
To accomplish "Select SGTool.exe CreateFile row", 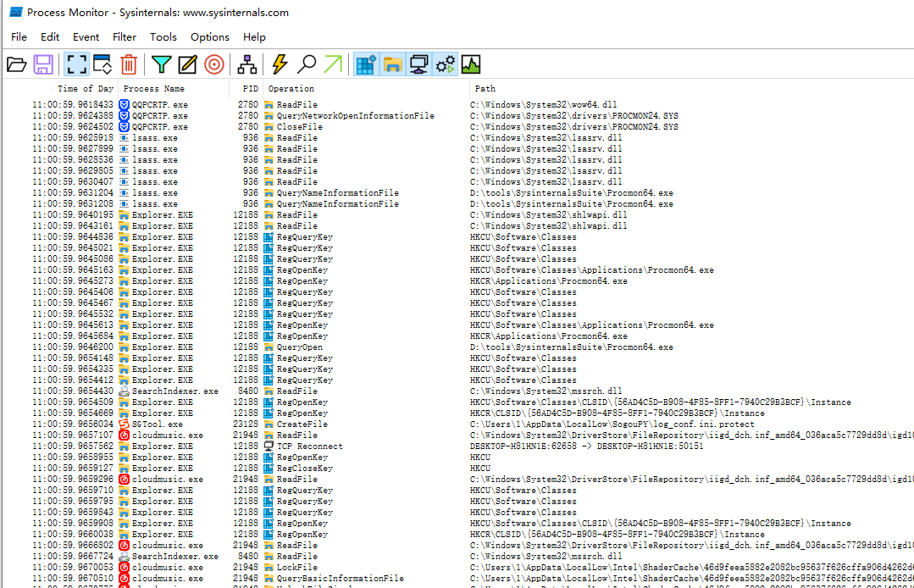I will [x=458, y=424].
